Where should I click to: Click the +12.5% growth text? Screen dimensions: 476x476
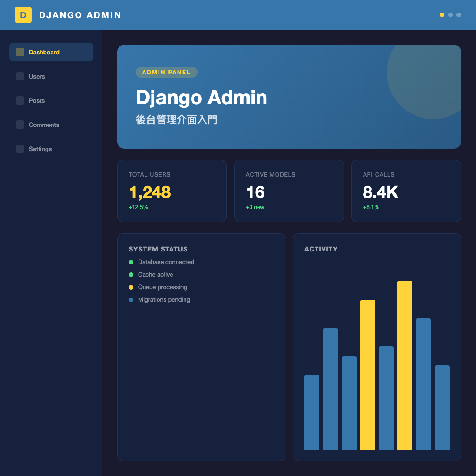coord(139,207)
